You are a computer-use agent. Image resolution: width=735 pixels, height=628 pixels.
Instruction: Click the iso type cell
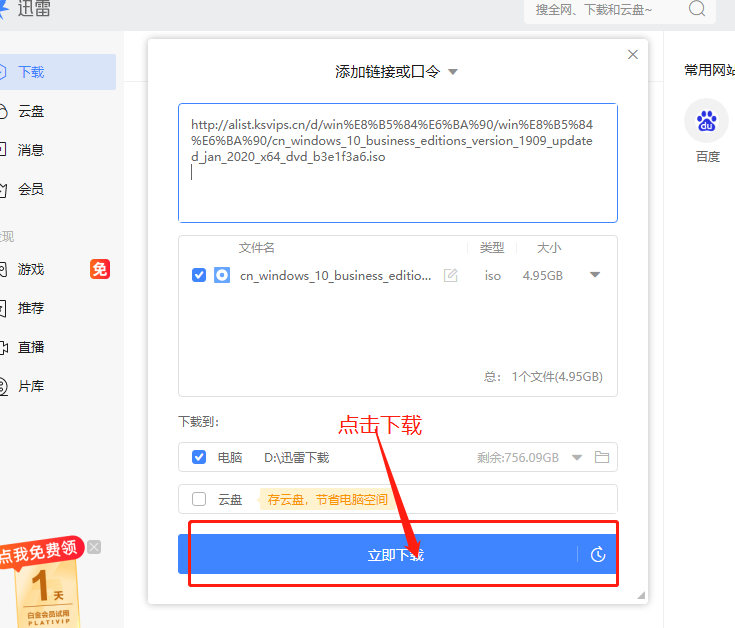493,276
